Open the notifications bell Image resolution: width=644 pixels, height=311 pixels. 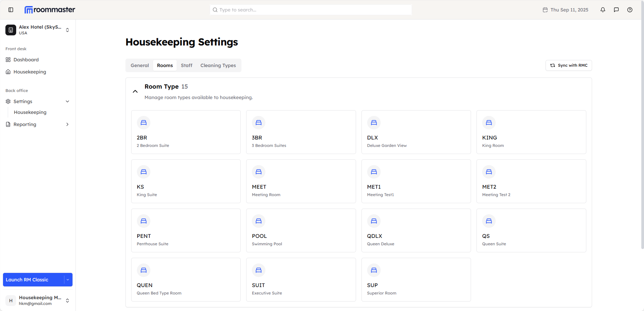[603, 10]
